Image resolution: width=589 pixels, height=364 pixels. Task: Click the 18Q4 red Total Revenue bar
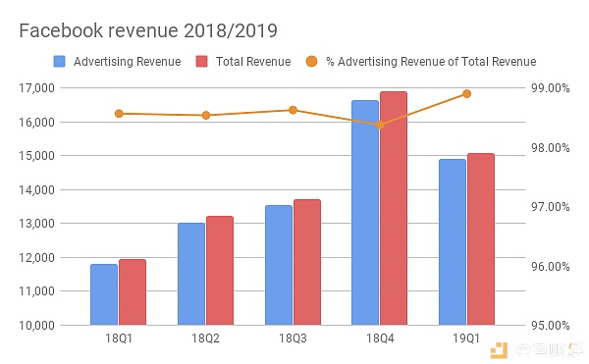pyautogui.click(x=394, y=208)
